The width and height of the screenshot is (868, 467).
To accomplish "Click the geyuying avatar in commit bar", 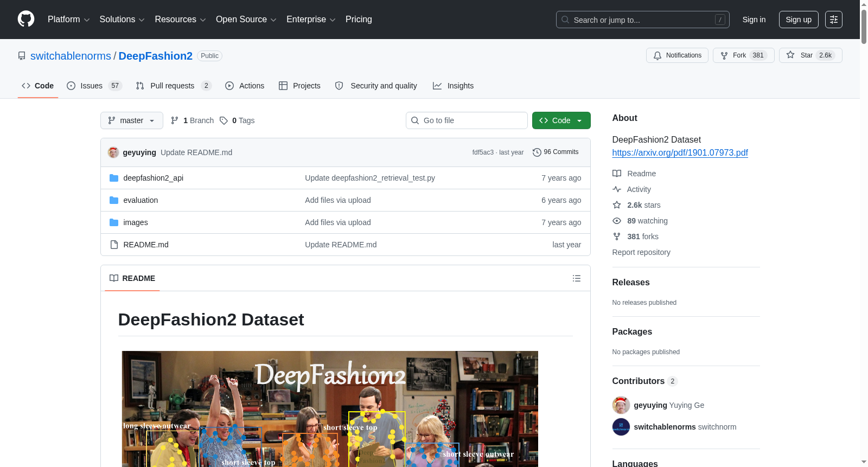I will 113,152.
